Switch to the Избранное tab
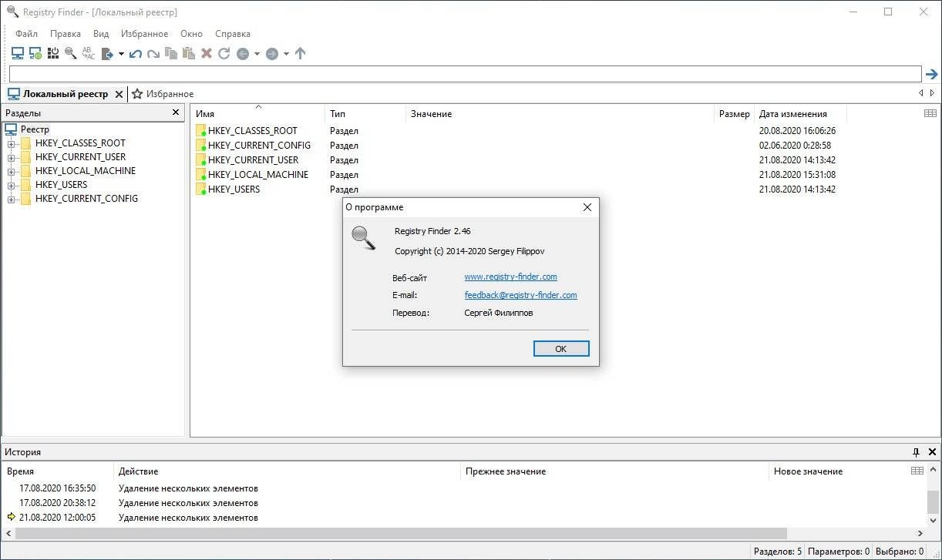Screen dimensions: 942x560 click(163, 94)
